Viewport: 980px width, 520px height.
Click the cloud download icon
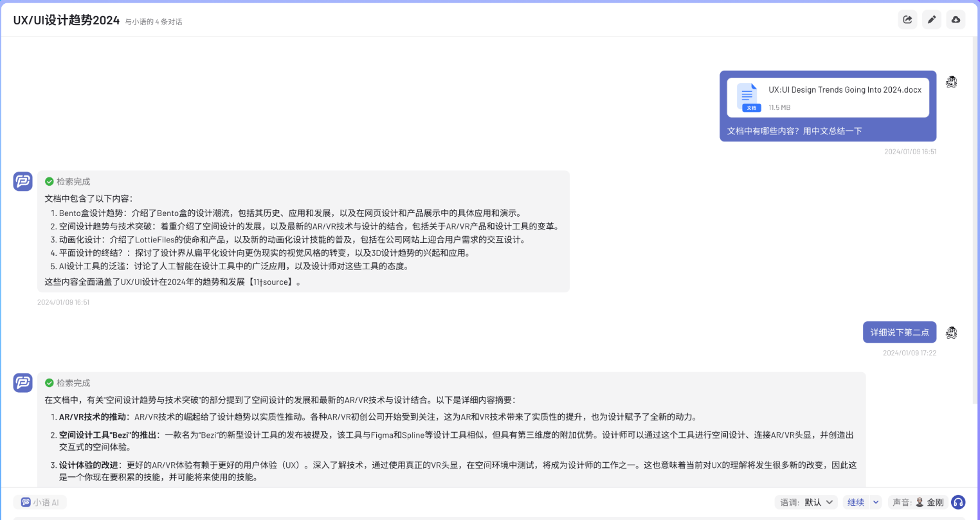tap(956, 20)
